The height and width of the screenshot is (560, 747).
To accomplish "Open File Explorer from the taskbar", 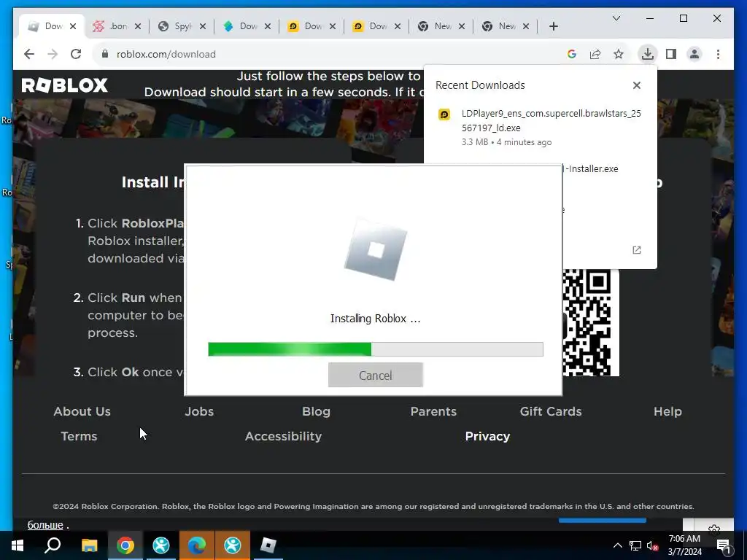I will [89, 545].
